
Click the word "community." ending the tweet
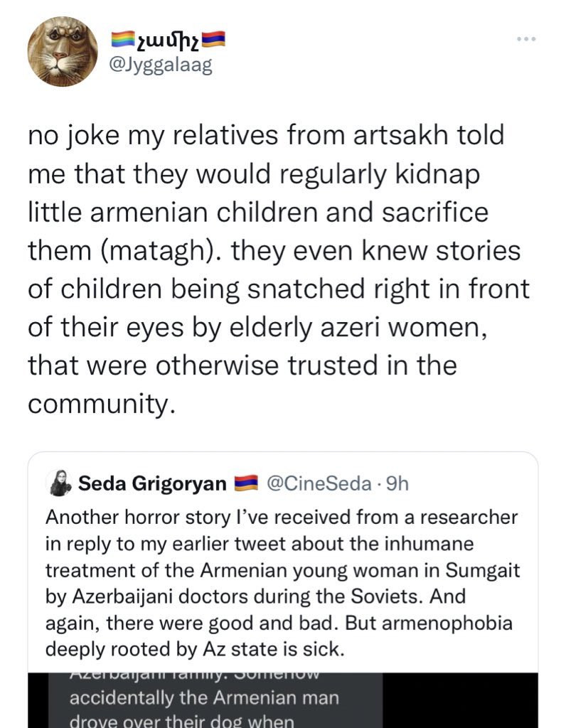[101, 404]
